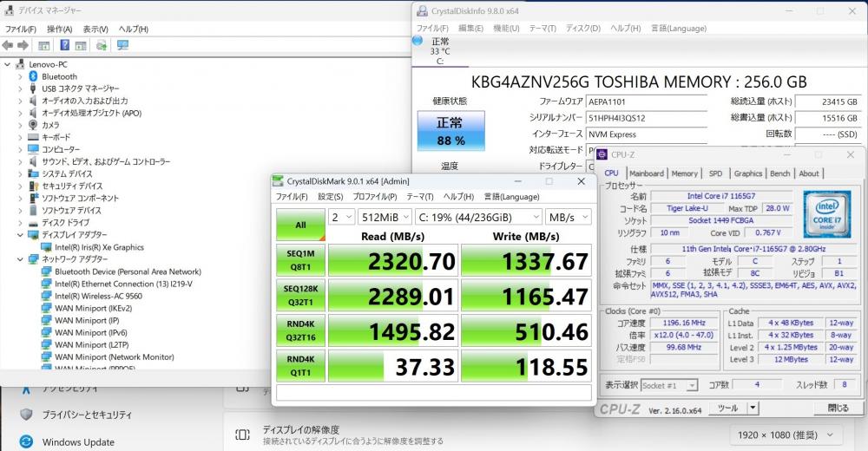Switch to CPU-Z Mainboard tab
This screenshot has height=451, width=868.
[646, 173]
